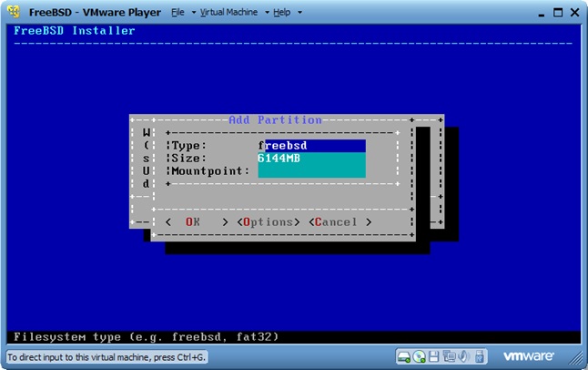Click the OK button in Add Partition
The width and height of the screenshot is (588, 370).
coord(197,222)
